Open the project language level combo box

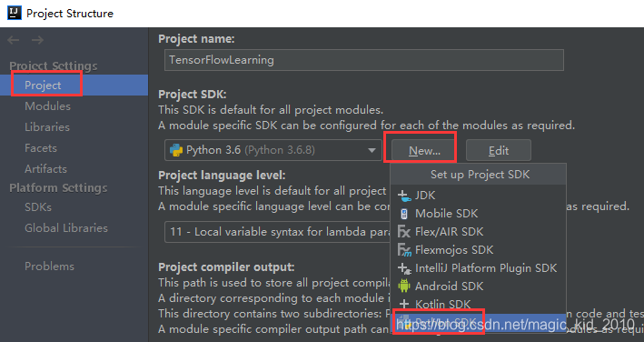(x=277, y=232)
